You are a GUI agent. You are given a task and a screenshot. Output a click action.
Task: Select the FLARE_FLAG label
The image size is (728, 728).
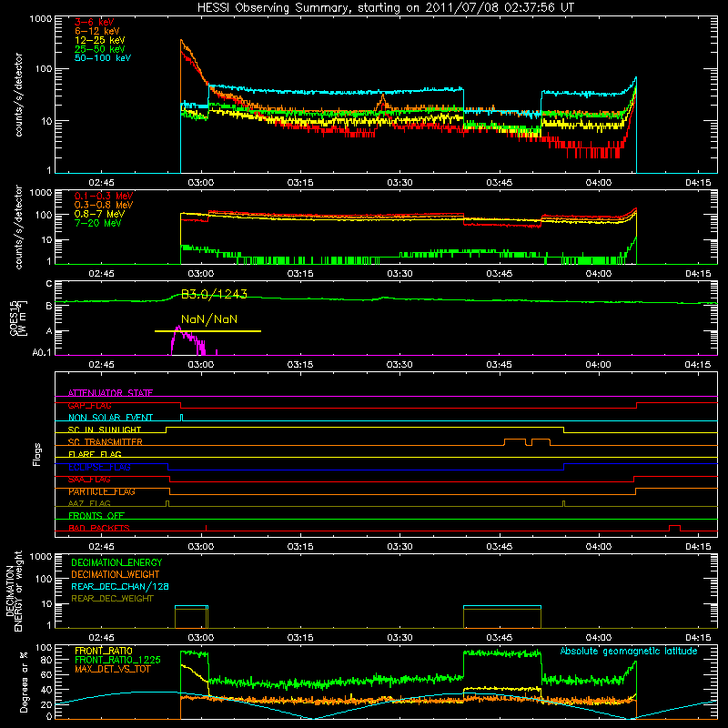[95, 454]
